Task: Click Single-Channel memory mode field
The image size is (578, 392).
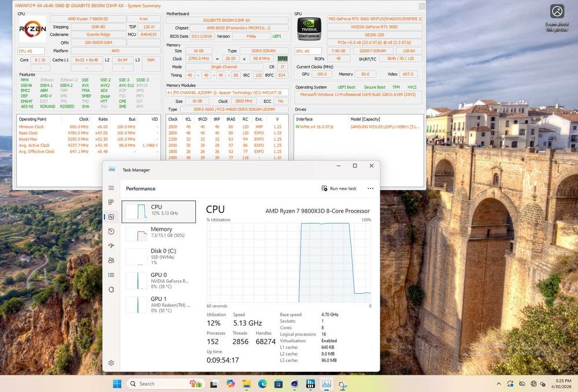Action: click(224, 66)
